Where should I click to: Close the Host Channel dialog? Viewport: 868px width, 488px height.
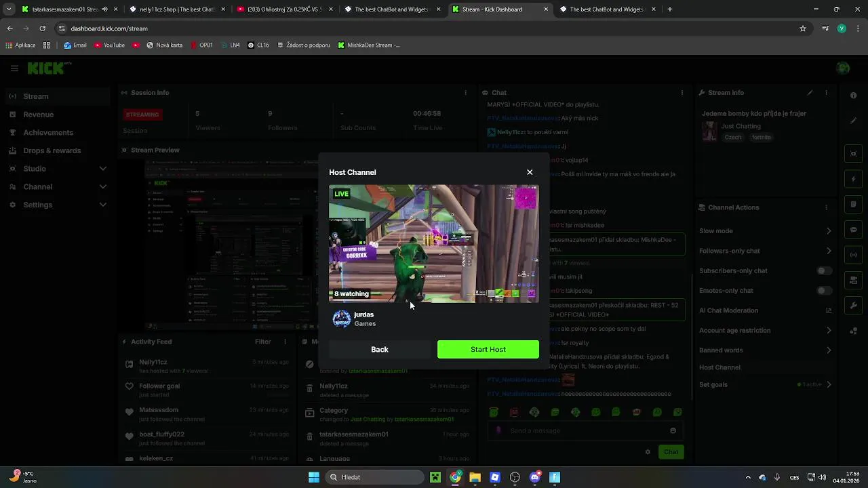530,172
